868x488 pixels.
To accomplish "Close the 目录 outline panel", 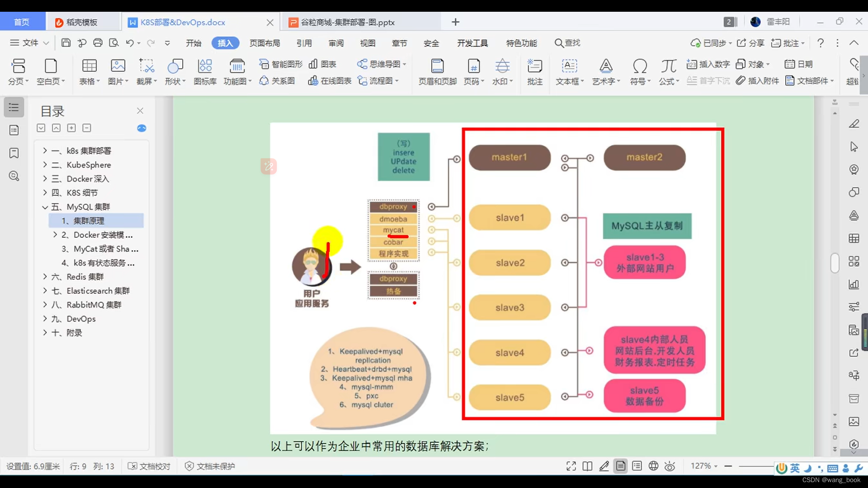I will click(140, 111).
